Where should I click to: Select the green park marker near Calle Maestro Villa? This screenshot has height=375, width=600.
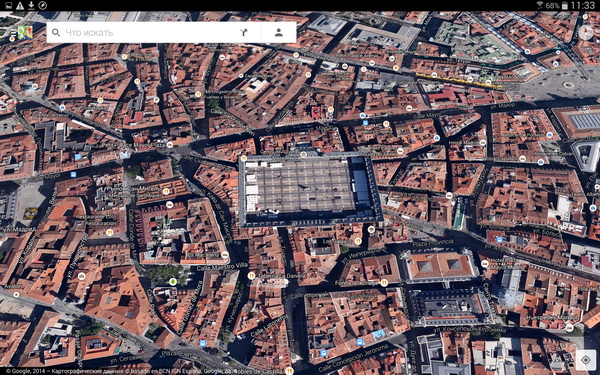(173, 282)
